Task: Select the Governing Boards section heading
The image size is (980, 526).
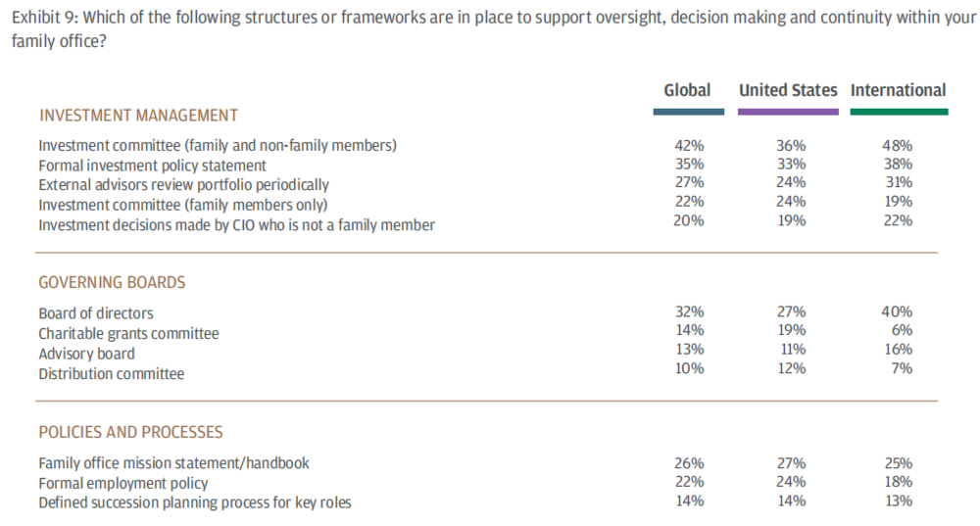Action: click(x=112, y=282)
